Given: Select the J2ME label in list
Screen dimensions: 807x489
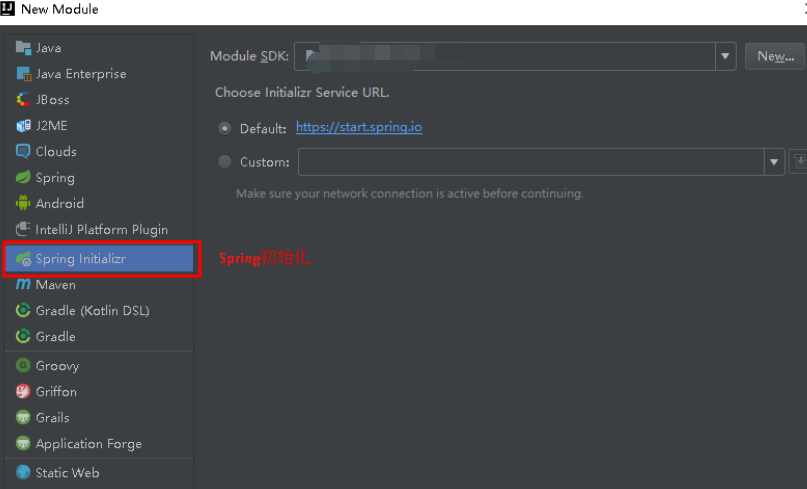Looking at the screenshot, I should [x=51, y=126].
